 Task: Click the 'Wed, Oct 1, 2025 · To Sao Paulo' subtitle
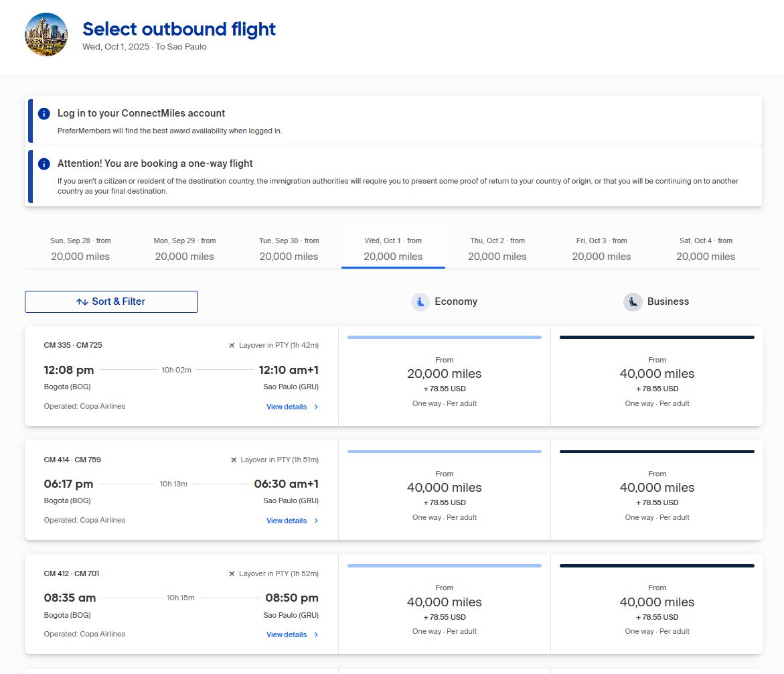pyautogui.click(x=145, y=47)
